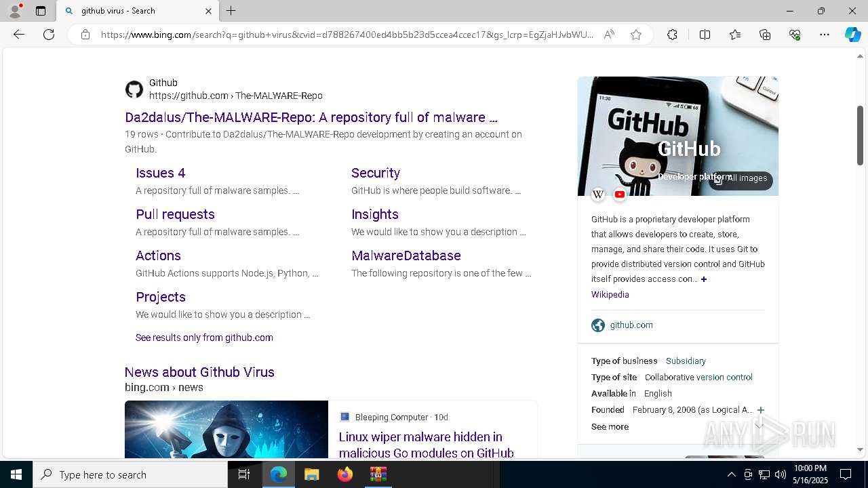
Task: Open Collections panel
Action: point(765,35)
